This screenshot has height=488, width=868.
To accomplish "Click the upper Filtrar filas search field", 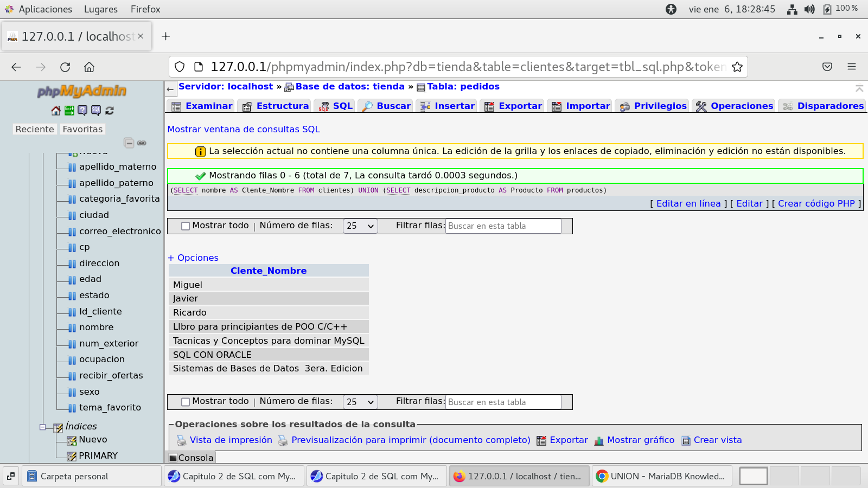I will click(503, 226).
